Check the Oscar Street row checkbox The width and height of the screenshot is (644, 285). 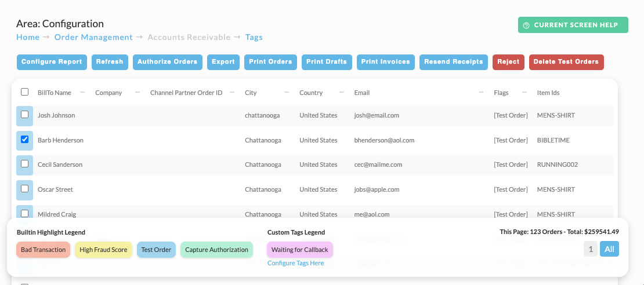pyautogui.click(x=24, y=189)
